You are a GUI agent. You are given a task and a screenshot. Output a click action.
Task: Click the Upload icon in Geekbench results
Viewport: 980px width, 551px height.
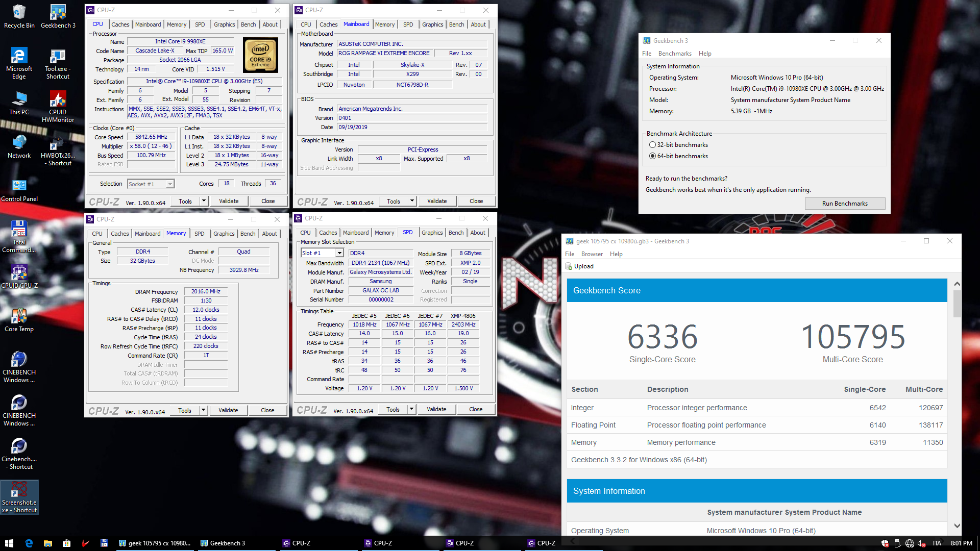point(569,266)
